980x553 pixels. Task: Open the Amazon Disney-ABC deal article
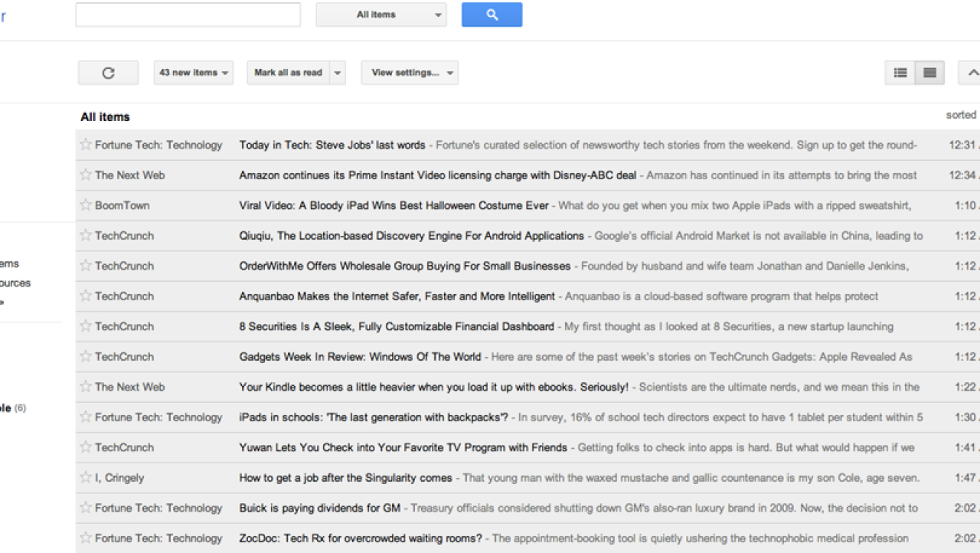438,175
